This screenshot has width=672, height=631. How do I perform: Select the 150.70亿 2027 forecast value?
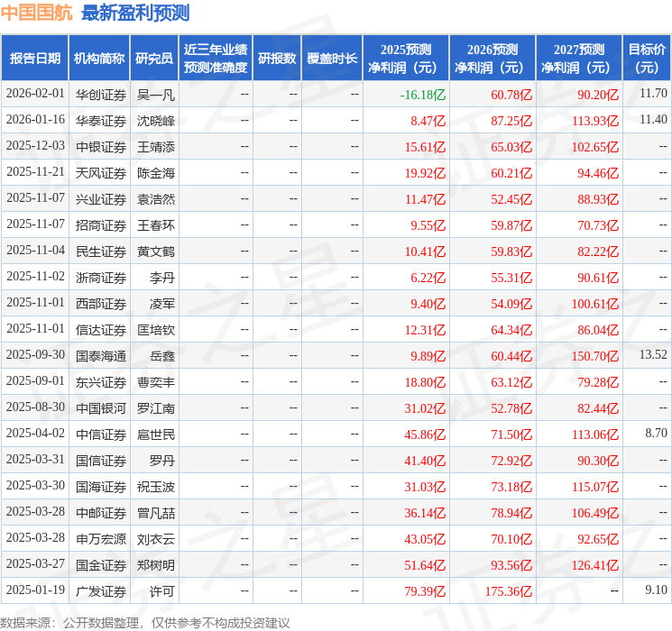pyautogui.click(x=594, y=356)
